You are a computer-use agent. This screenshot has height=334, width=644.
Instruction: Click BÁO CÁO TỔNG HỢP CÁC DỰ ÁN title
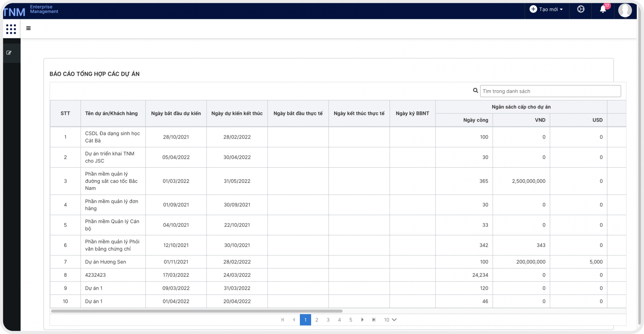coord(95,74)
